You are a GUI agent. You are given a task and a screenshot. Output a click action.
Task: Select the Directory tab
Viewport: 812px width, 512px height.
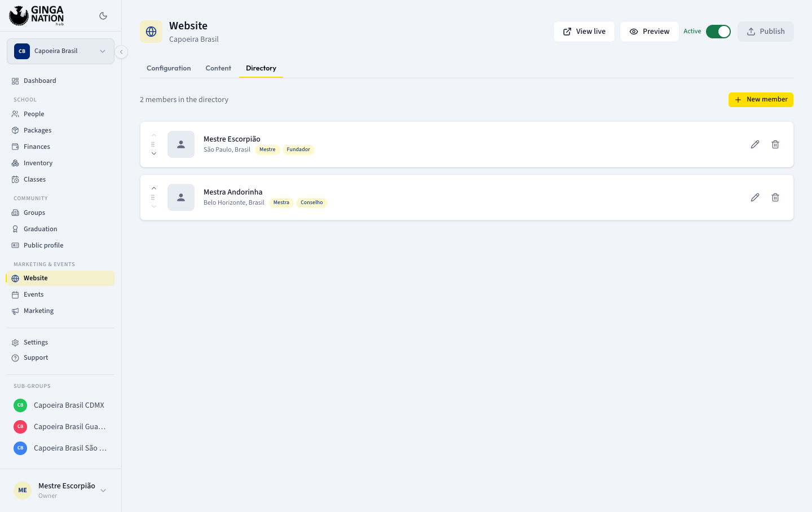[261, 68]
